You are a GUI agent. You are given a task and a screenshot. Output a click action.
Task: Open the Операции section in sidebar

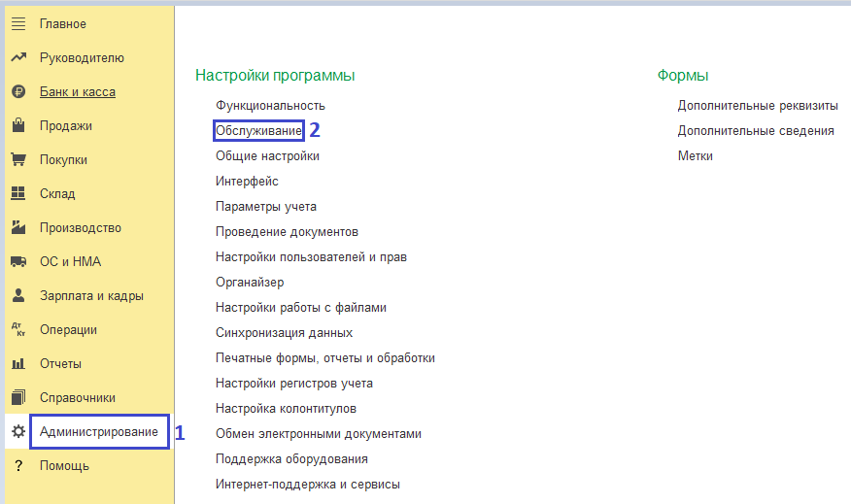pos(68,330)
